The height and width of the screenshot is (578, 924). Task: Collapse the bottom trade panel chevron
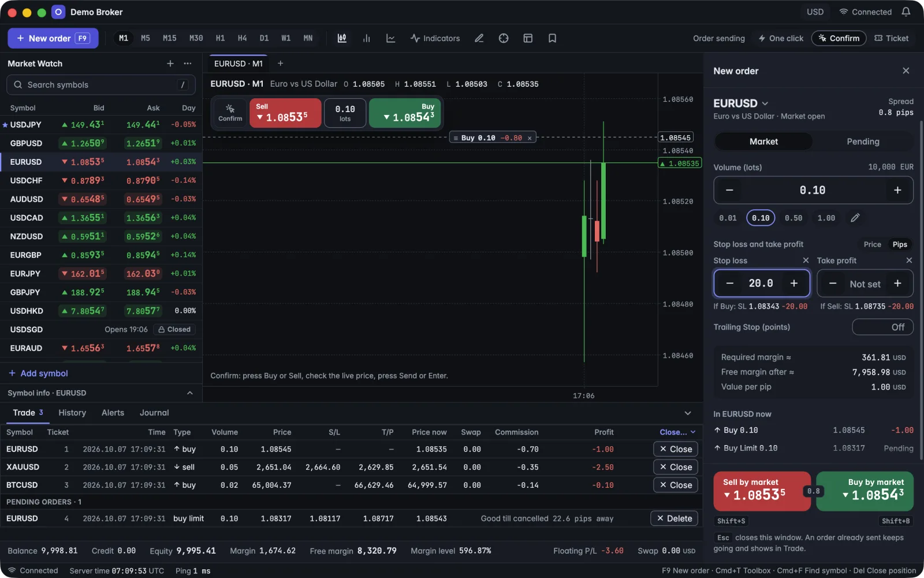[688, 413]
